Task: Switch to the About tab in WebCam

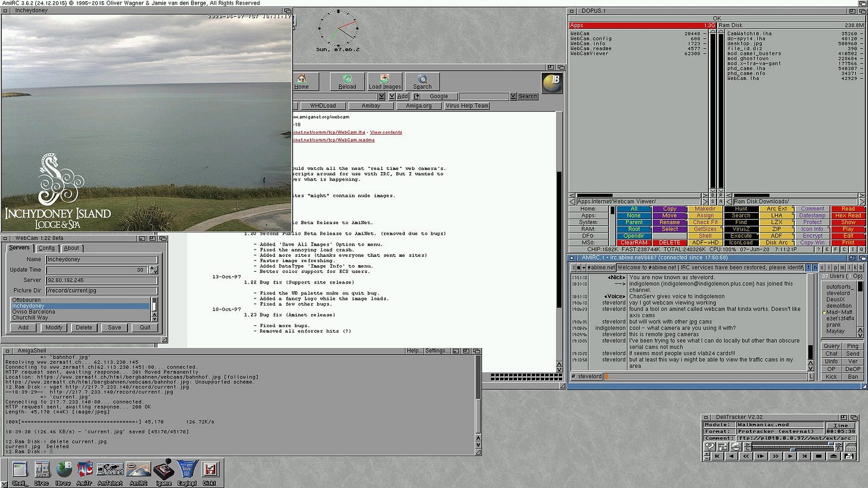Action: tap(72, 248)
